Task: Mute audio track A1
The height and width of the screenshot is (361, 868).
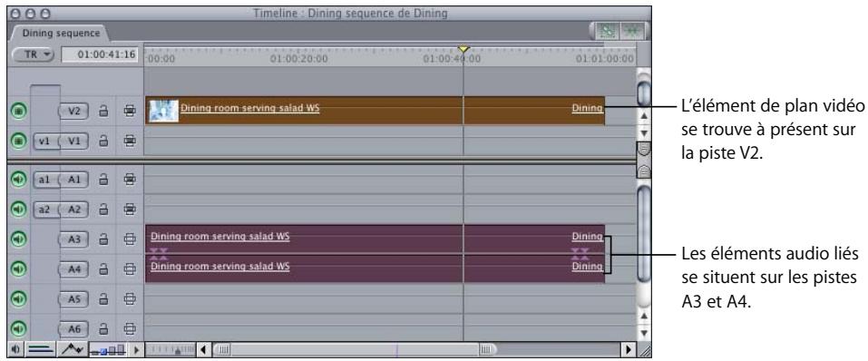Action: click(18, 180)
